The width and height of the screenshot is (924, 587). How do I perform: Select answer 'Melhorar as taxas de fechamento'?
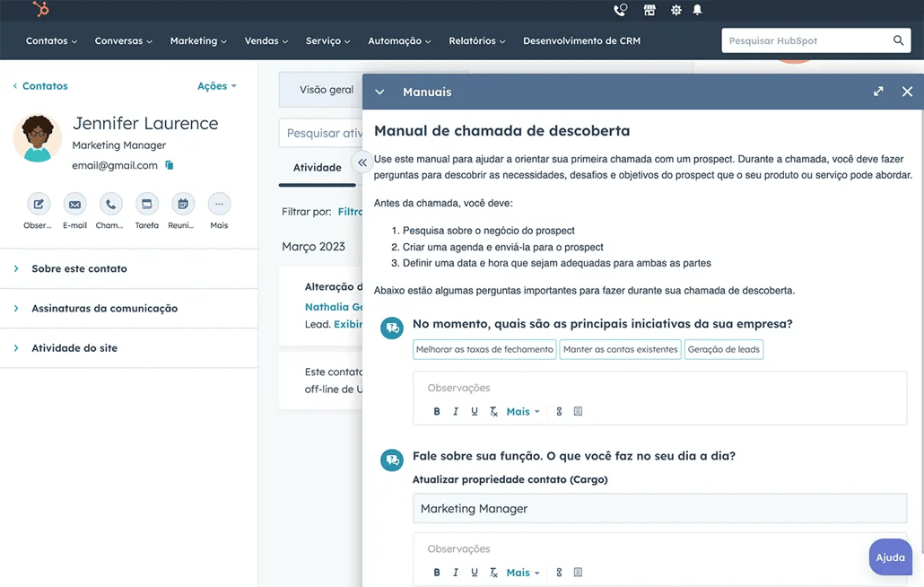(484, 349)
